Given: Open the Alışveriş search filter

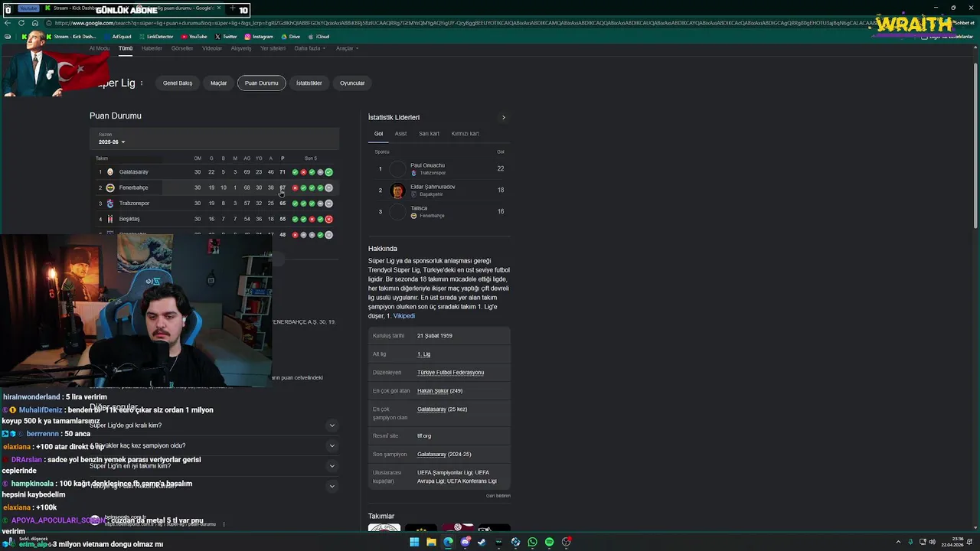Looking at the screenshot, I should 241,48.
